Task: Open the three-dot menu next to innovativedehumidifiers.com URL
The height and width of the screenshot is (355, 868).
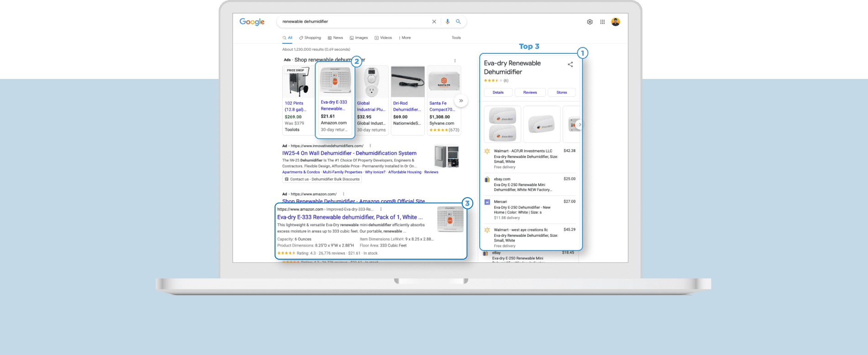Action: click(x=370, y=146)
